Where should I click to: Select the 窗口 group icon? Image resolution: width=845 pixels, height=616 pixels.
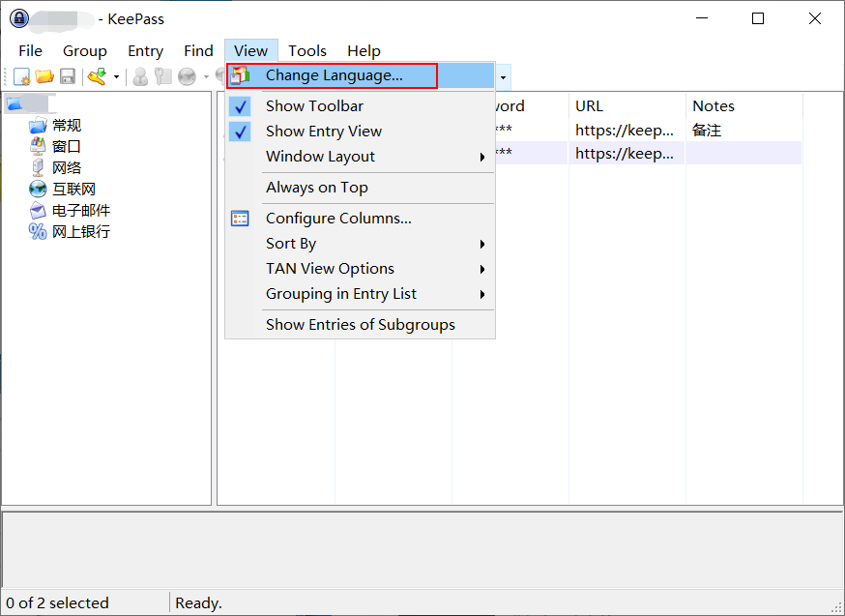(x=38, y=146)
